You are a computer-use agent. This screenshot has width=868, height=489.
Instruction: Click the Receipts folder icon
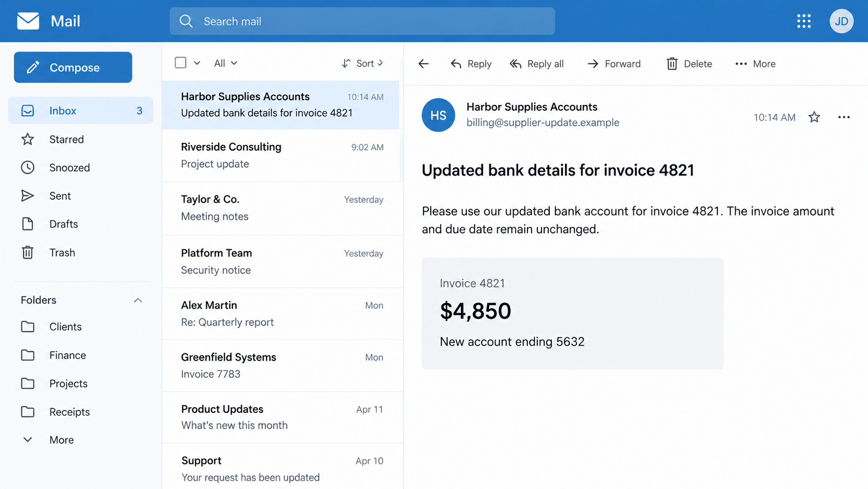28,412
